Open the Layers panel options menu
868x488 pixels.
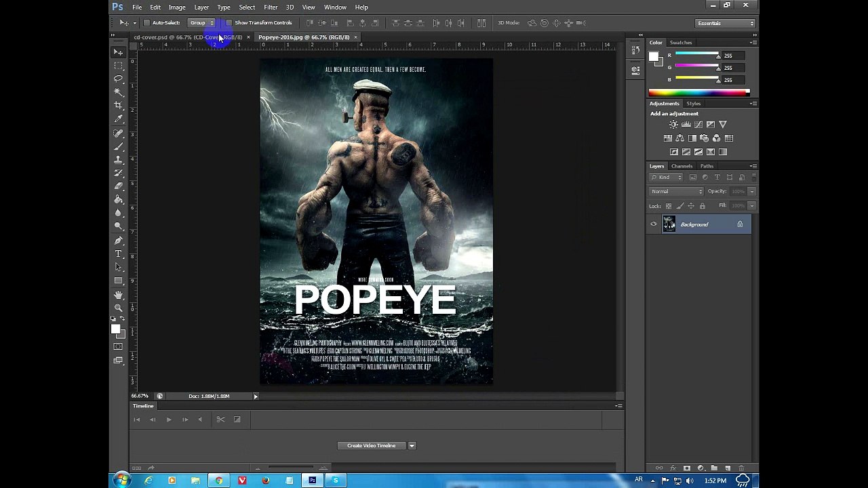pyautogui.click(x=753, y=166)
